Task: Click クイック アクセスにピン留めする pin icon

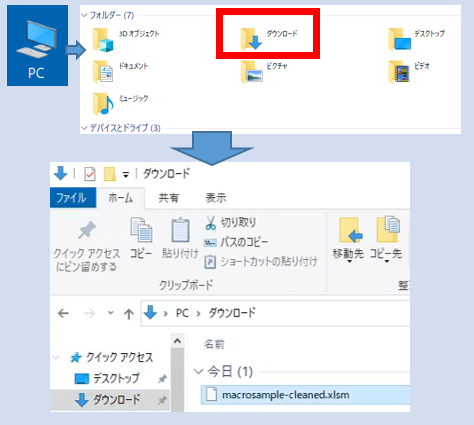Action: point(87,230)
